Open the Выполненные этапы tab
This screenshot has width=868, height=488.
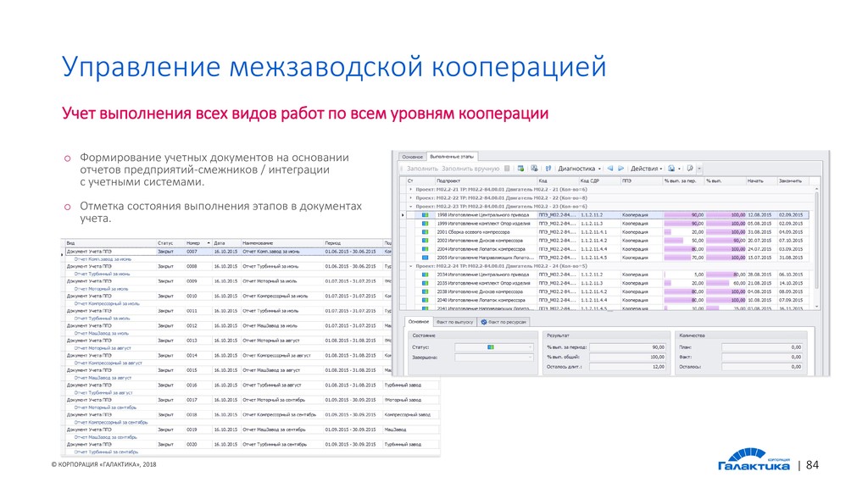452,157
